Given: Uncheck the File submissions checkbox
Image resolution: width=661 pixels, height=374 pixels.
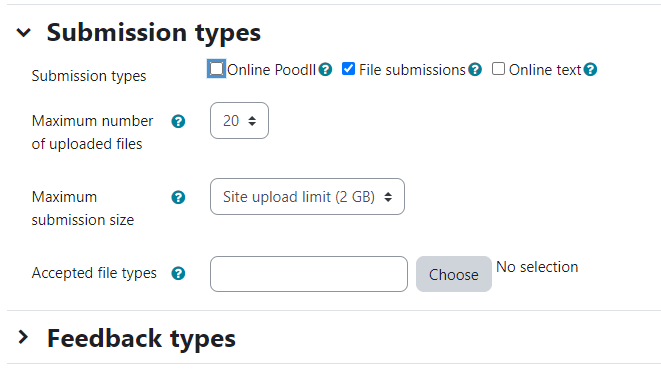Looking at the screenshot, I should tap(348, 68).
